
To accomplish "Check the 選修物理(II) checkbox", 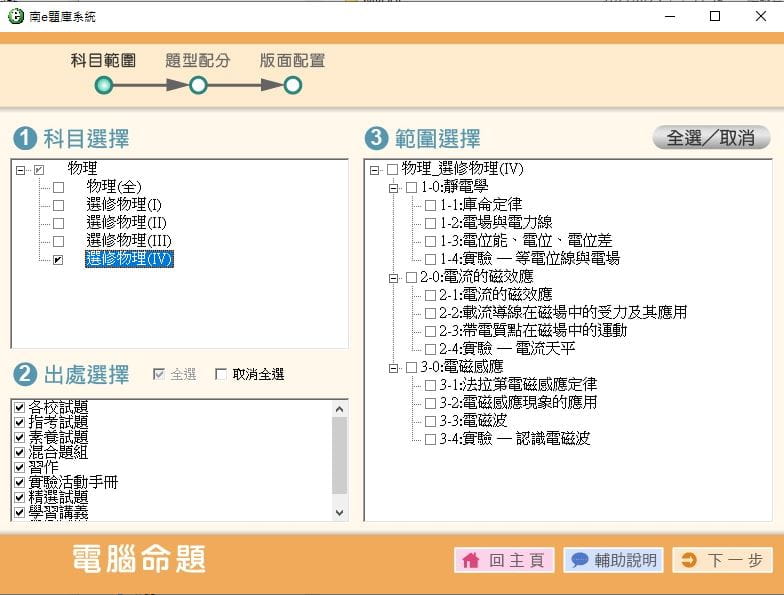I will (58, 224).
